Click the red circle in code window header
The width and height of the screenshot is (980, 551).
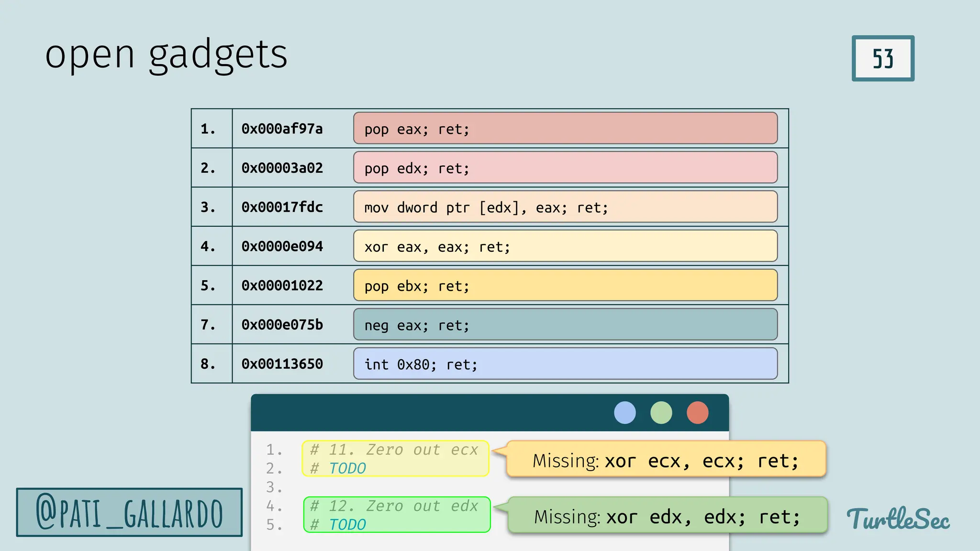[698, 412]
